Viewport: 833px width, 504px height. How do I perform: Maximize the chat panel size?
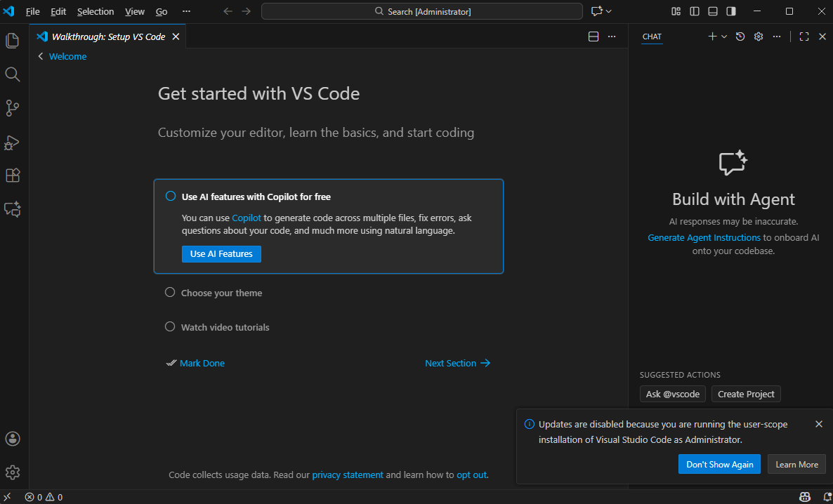804,37
